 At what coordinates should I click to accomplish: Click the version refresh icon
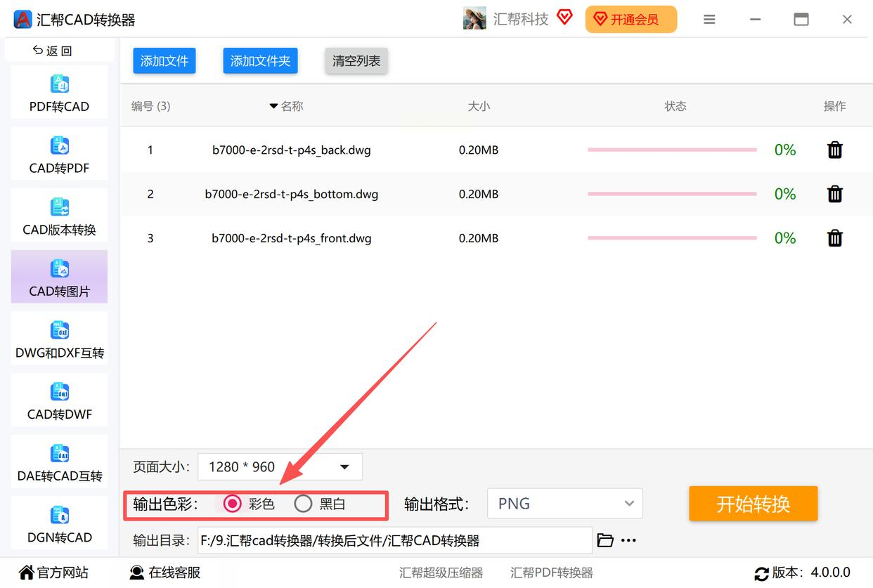click(x=761, y=573)
